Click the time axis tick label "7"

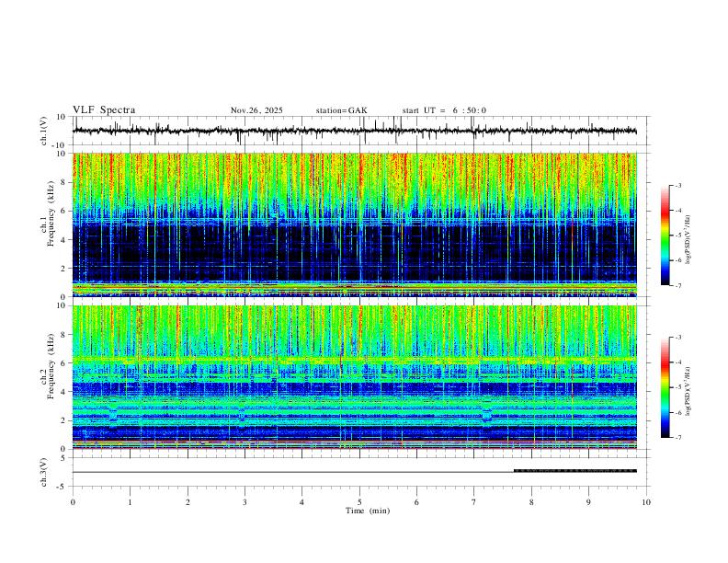tap(474, 502)
